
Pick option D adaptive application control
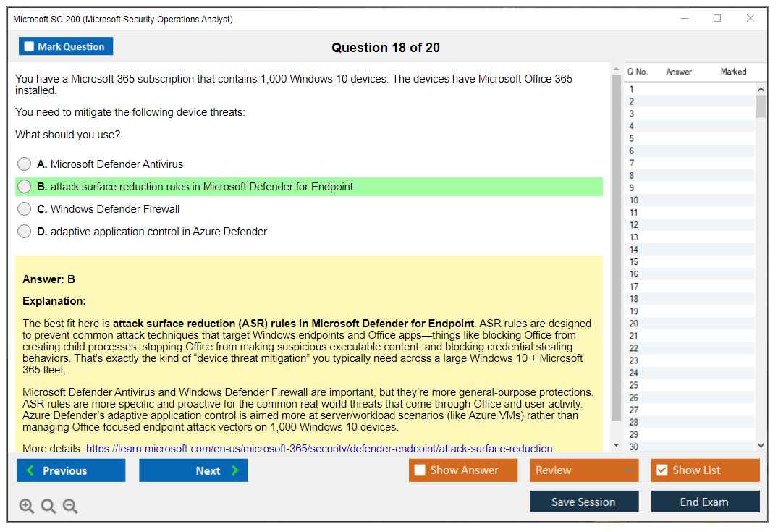click(x=25, y=232)
